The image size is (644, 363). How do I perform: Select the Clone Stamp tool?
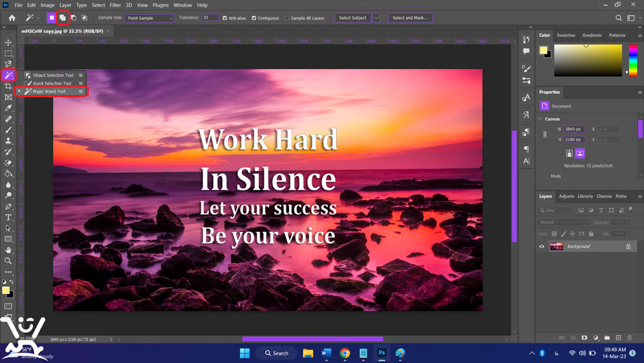pyautogui.click(x=8, y=141)
